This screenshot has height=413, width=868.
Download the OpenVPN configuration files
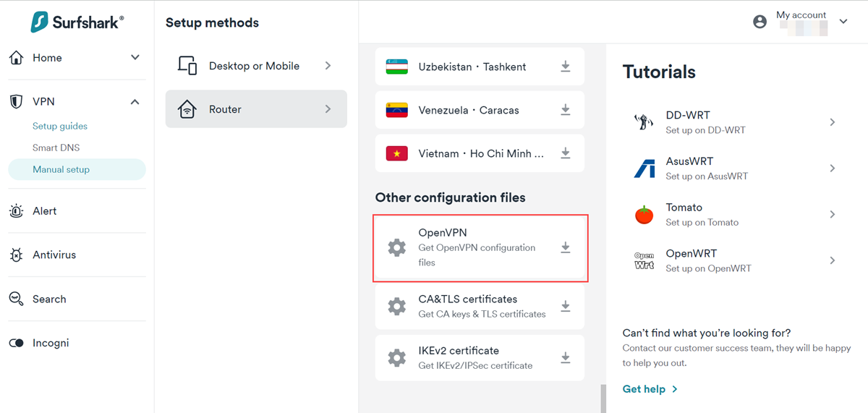566,248
